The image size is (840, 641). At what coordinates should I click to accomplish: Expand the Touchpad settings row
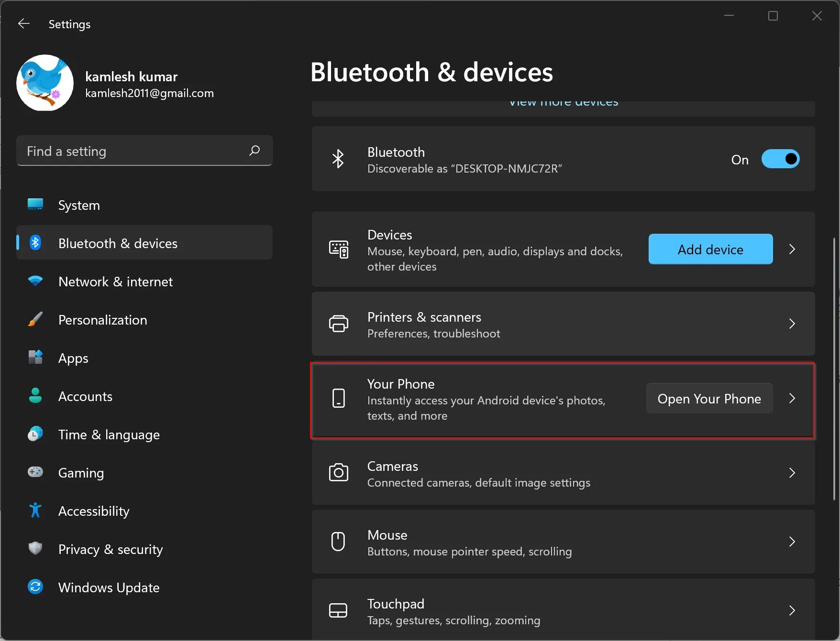pyautogui.click(x=792, y=610)
